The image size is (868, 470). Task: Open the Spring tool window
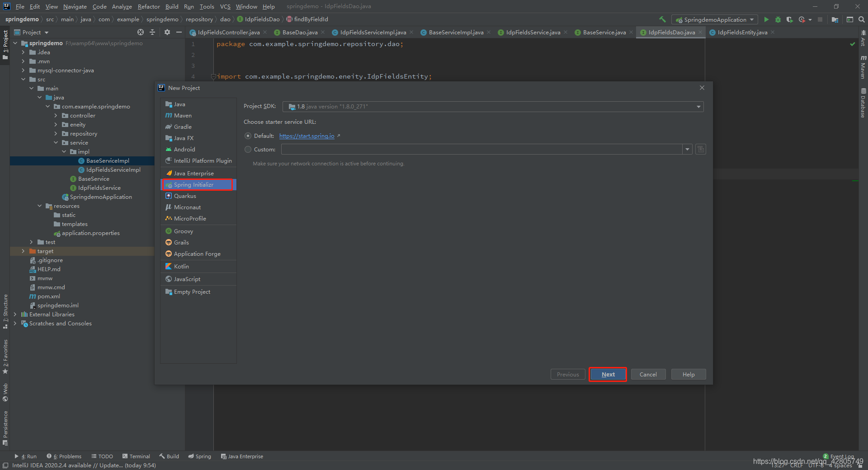pos(199,456)
